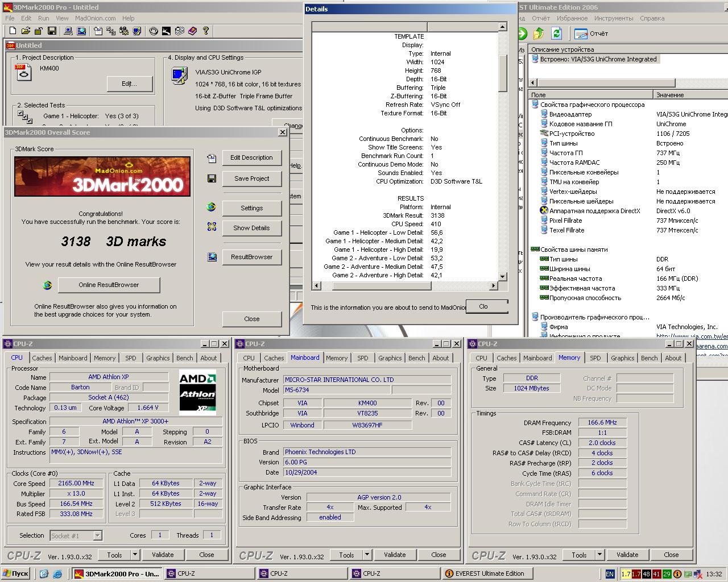
Task: Open the Инструменты menu in EVEREST
Action: [614, 18]
